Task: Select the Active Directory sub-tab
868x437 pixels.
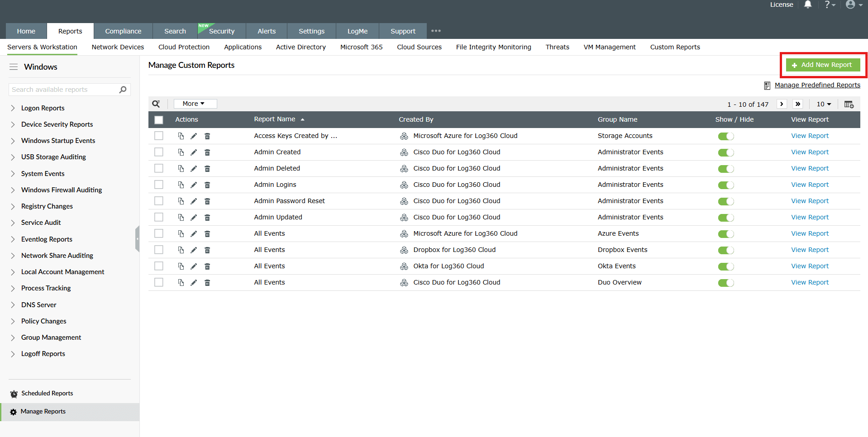Action: point(301,47)
